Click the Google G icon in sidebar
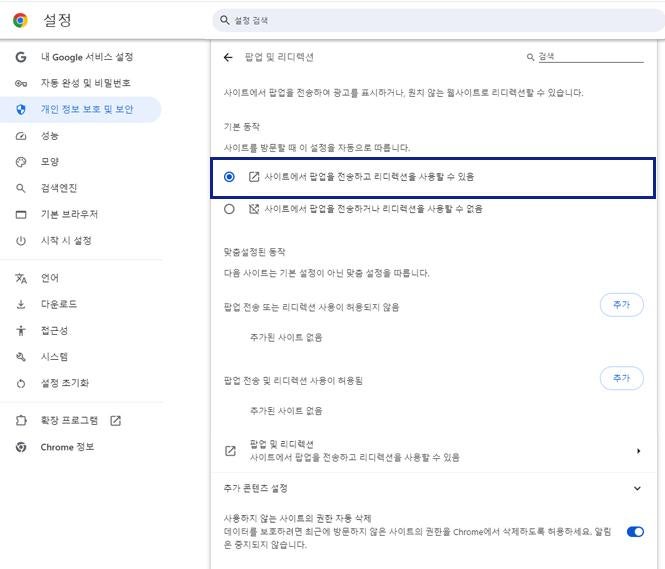Screen dimensions: 665x569 click(21, 57)
